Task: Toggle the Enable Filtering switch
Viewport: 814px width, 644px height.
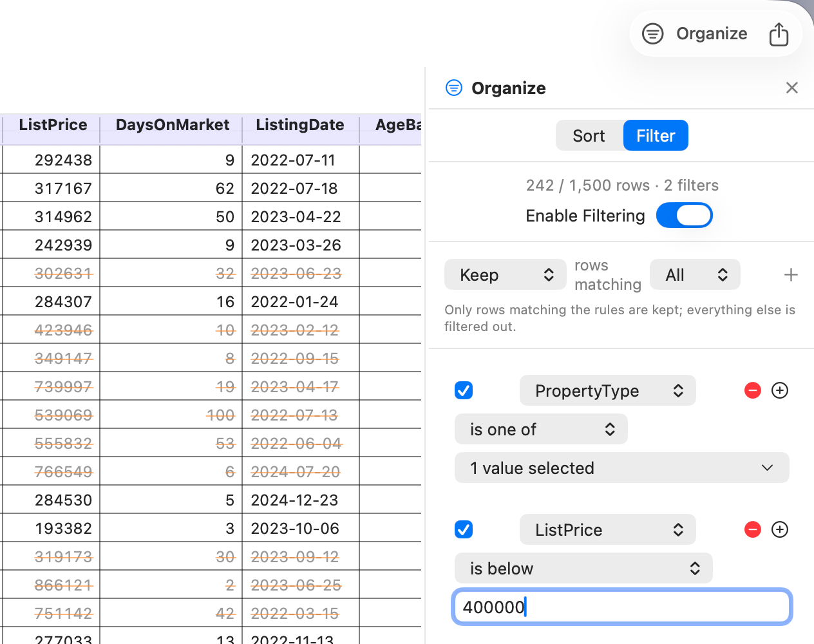Action: pos(684,215)
